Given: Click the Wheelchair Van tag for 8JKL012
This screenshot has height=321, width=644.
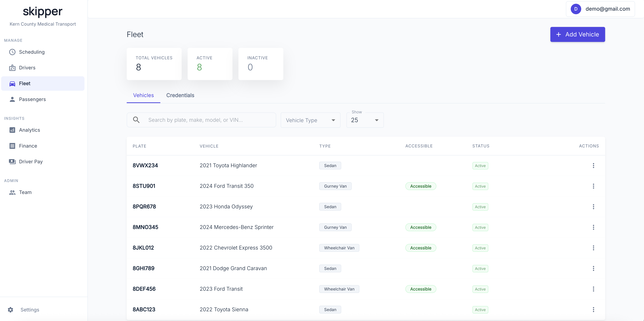Looking at the screenshot, I should [339, 248].
